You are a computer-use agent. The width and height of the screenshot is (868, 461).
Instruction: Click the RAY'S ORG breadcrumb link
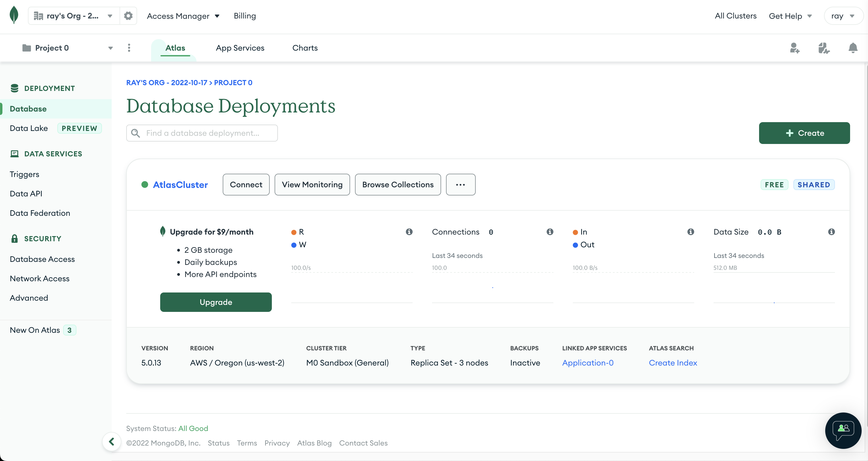167,82
